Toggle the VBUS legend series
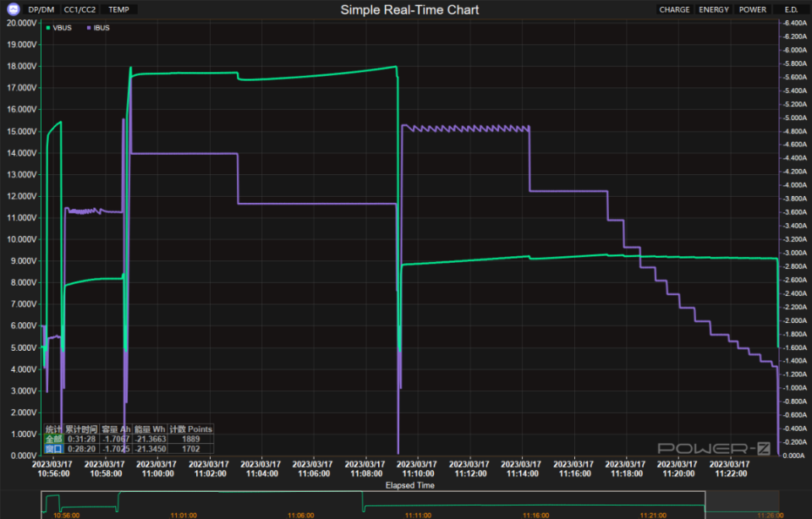The height and width of the screenshot is (519, 812). 58,28
